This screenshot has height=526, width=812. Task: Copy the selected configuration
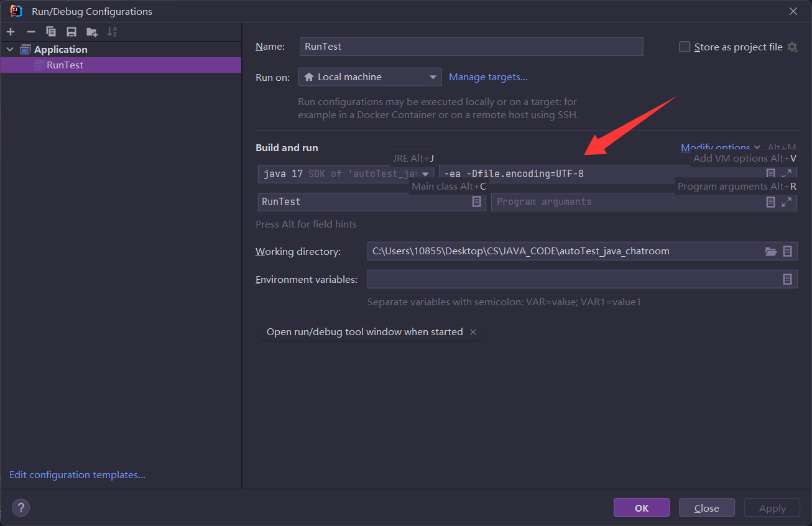[51, 32]
